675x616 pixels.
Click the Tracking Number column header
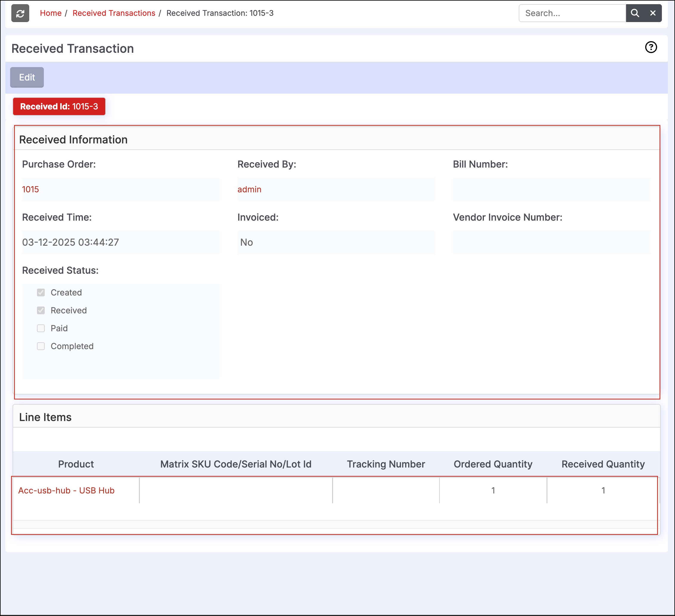[x=386, y=464]
